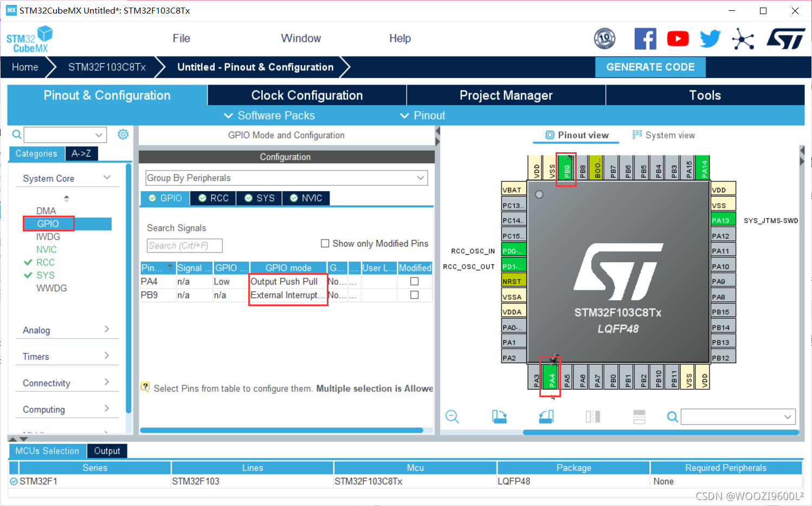The image size is (812, 506).
Task: Toggle Modified checkbox for PA4 row
Action: (415, 281)
